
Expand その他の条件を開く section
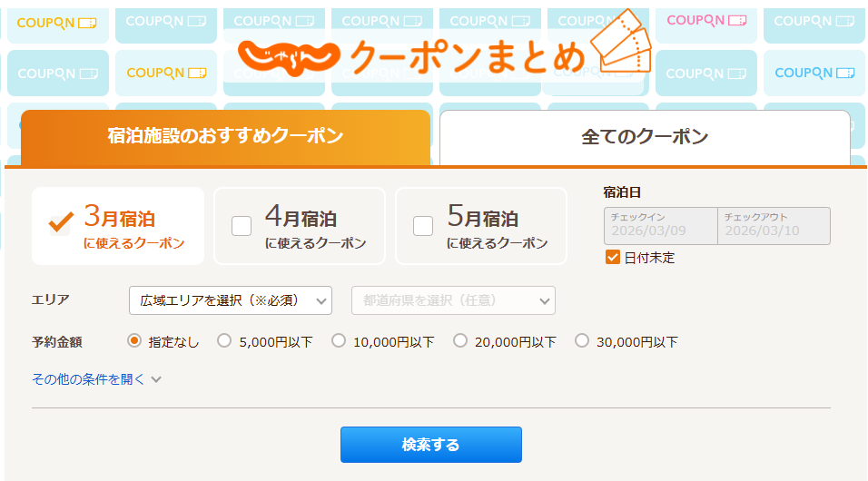tap(89, 379)
